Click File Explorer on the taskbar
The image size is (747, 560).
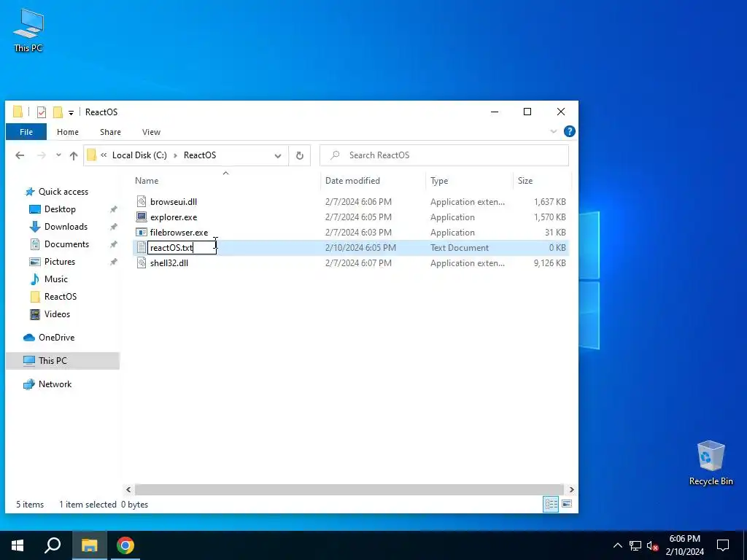tap(89, 545)
